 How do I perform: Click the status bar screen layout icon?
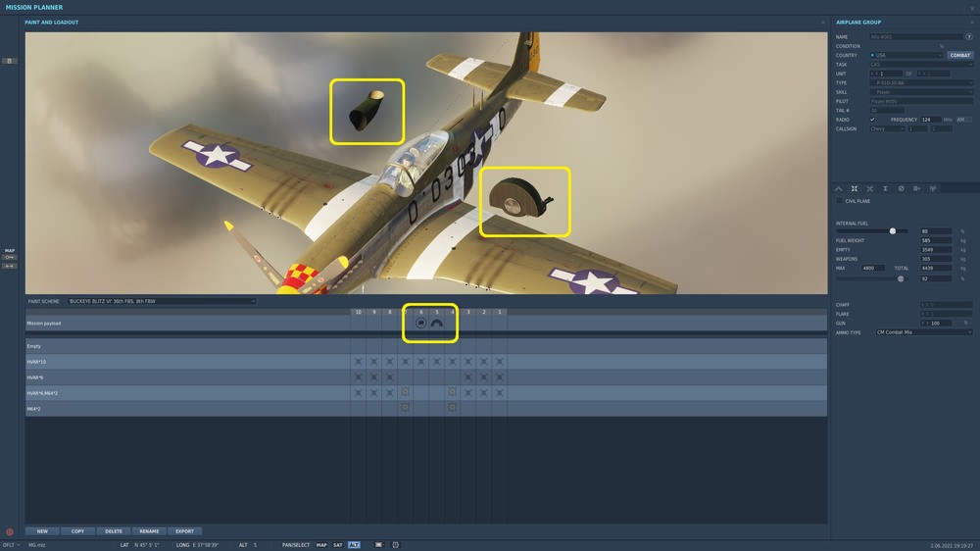378,545
